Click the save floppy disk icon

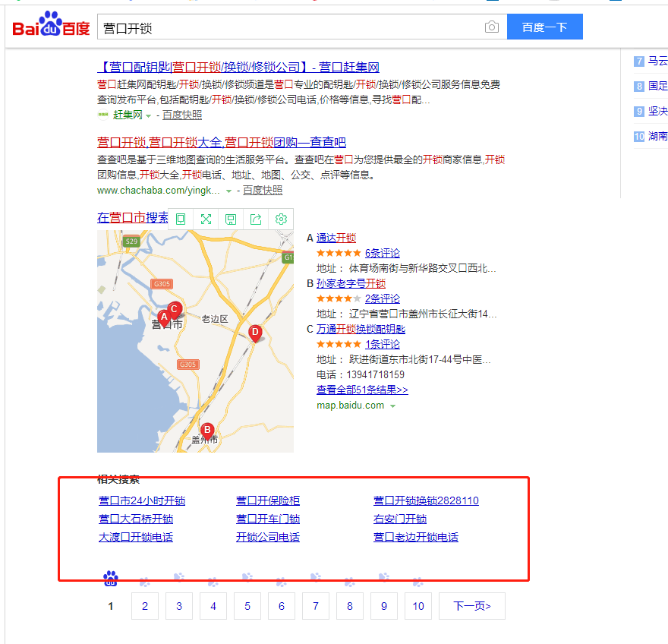coord(231,219)
